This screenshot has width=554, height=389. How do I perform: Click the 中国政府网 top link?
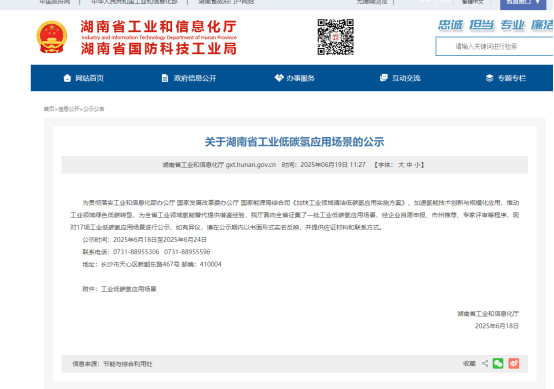[54, 2]
